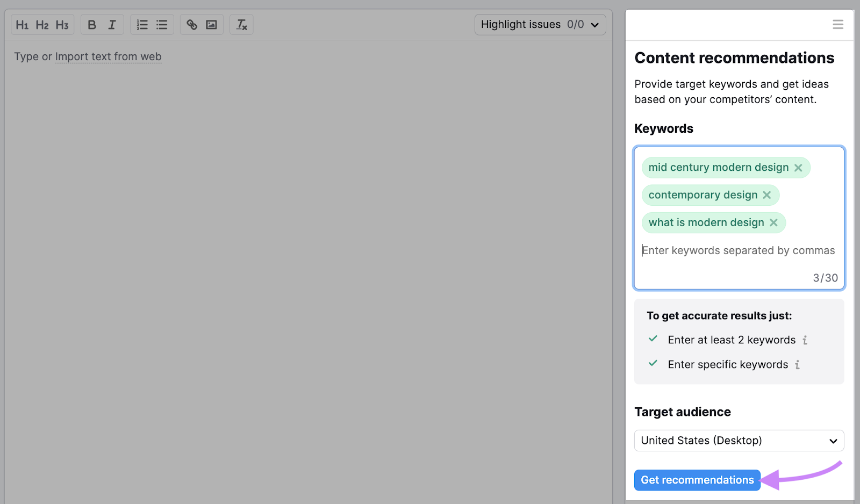Toggle italic text formatting
The image size is (860, 504).
[x=112, y=25]
